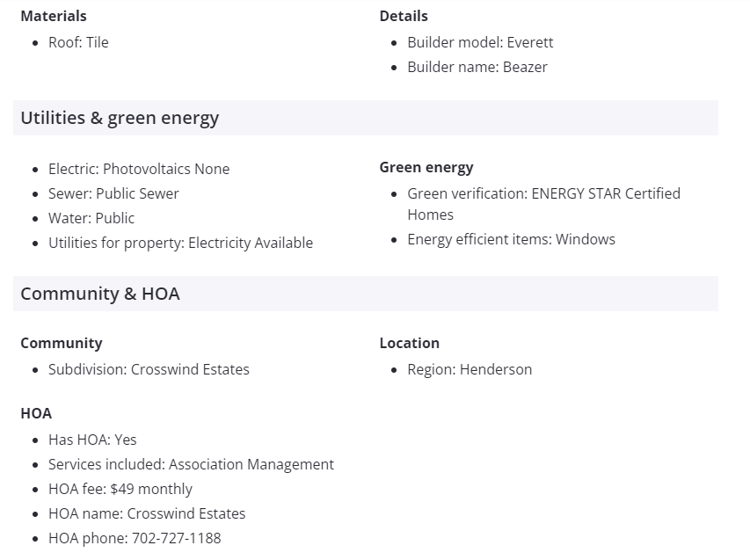This screenshot has height=560, width=750.
Task: Click the Green energy subheading
Action: coord(426,167)
